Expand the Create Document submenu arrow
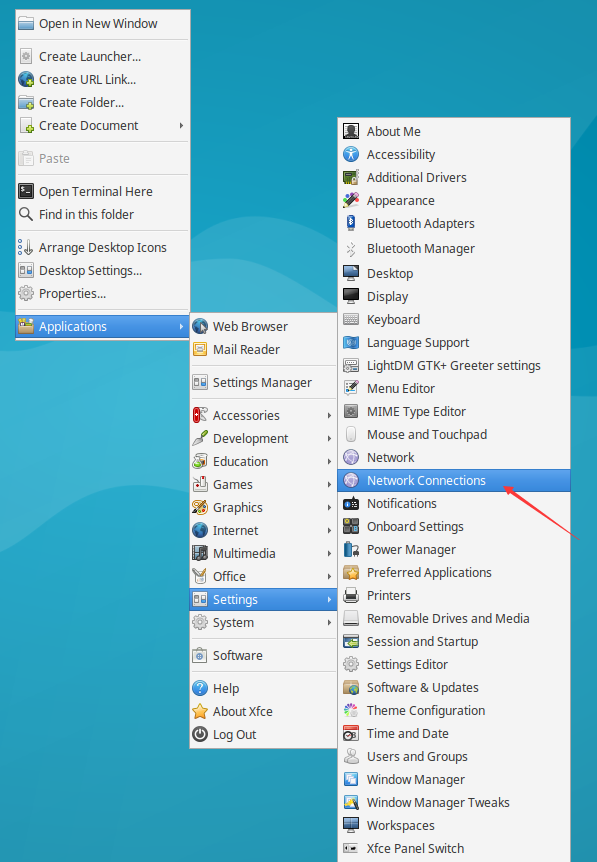597x862 pixels. pyautogui.click(x=181, y=125)
